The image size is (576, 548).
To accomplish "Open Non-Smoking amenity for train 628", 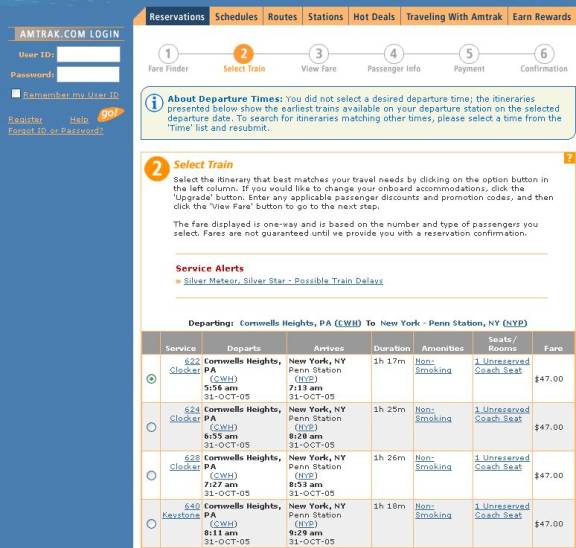I will click(433, 462).
